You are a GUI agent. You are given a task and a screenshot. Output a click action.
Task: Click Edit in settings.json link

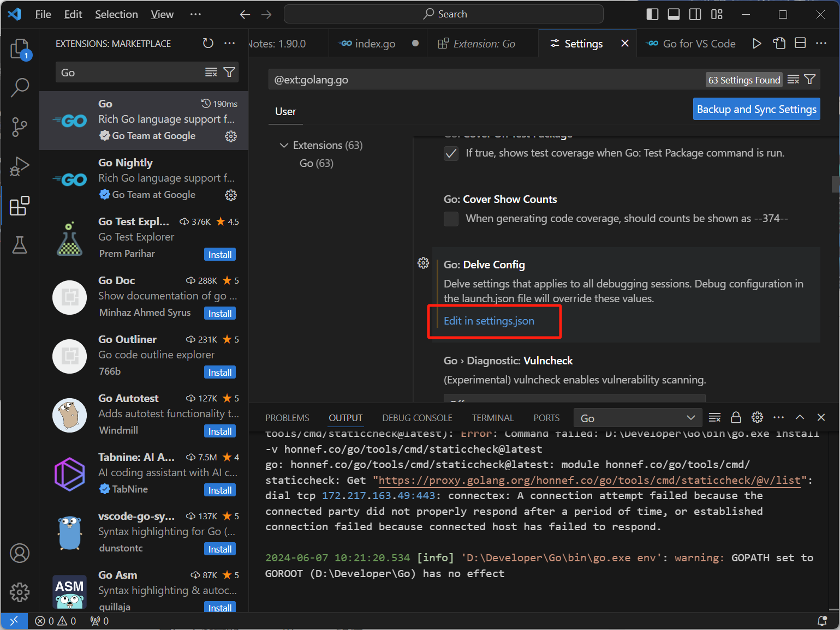489,321
